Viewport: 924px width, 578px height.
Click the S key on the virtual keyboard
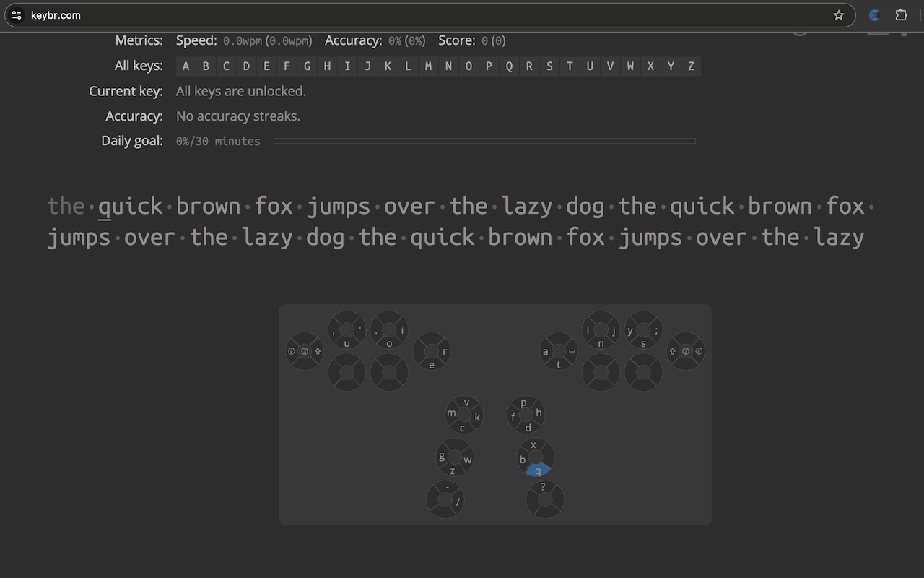(x=643, y=342)
